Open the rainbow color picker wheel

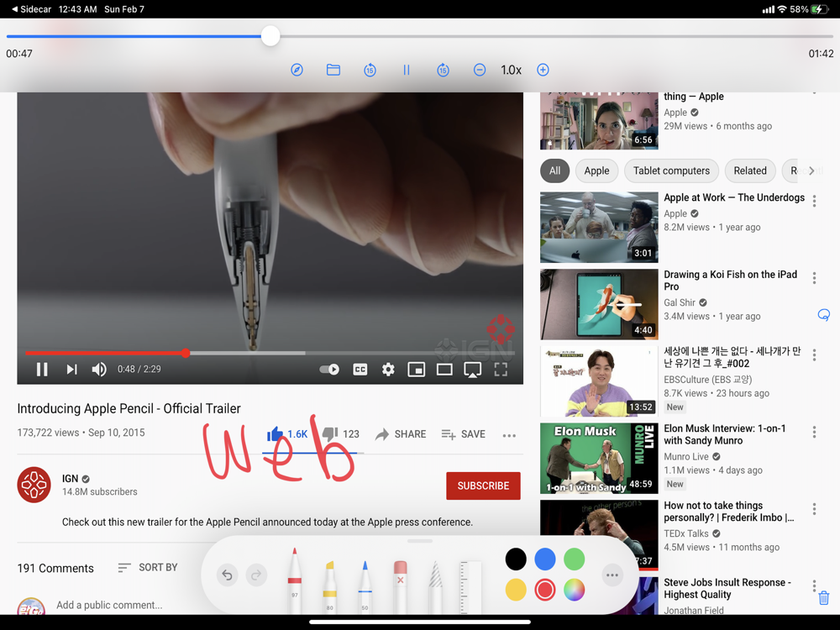pos(574,590)
